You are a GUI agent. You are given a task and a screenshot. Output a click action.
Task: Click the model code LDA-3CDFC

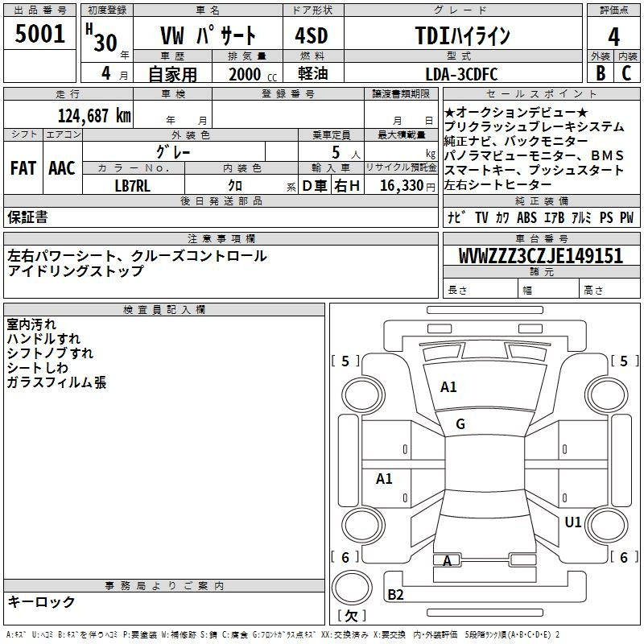(x=461, y=74)
